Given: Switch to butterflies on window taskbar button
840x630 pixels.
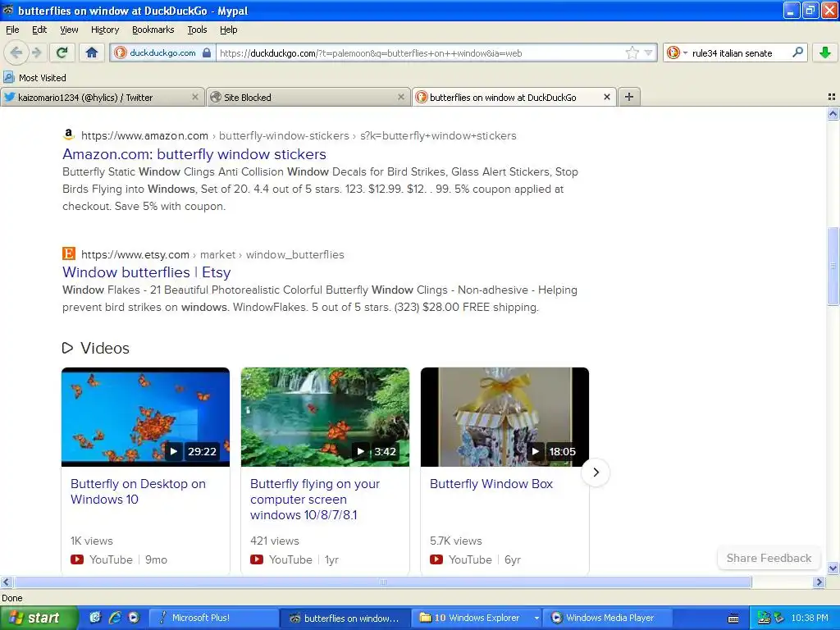Looking at the screenshot, I should click(345, 618).
